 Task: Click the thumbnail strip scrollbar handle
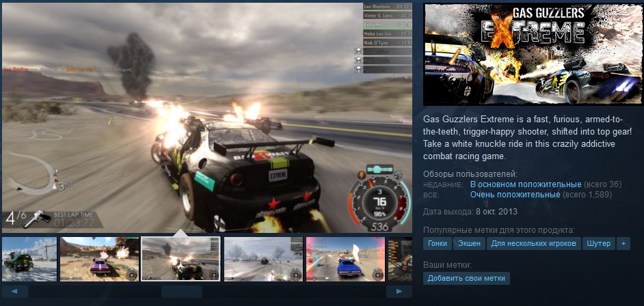[x=182, y=292]
